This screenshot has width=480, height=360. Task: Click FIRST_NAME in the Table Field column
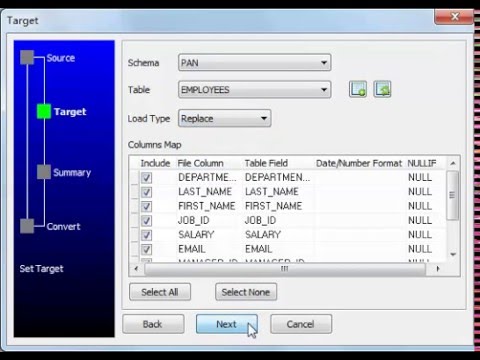[273, 206]
